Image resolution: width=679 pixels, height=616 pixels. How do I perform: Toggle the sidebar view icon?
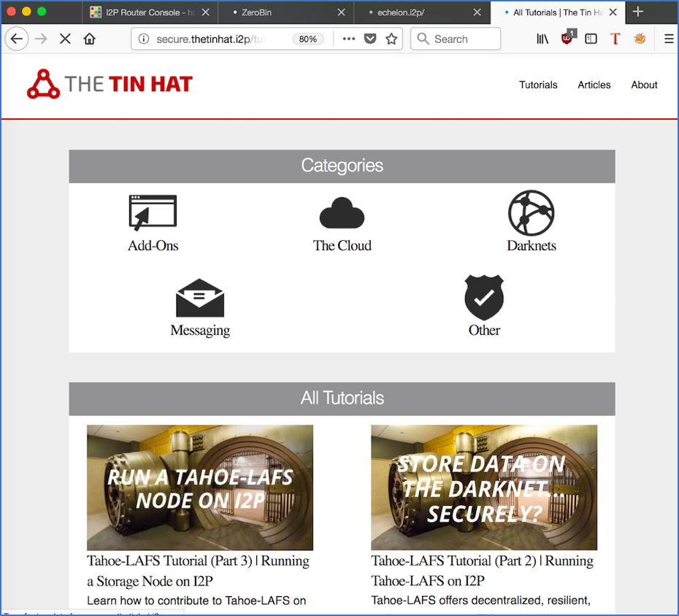pos(591,39)
